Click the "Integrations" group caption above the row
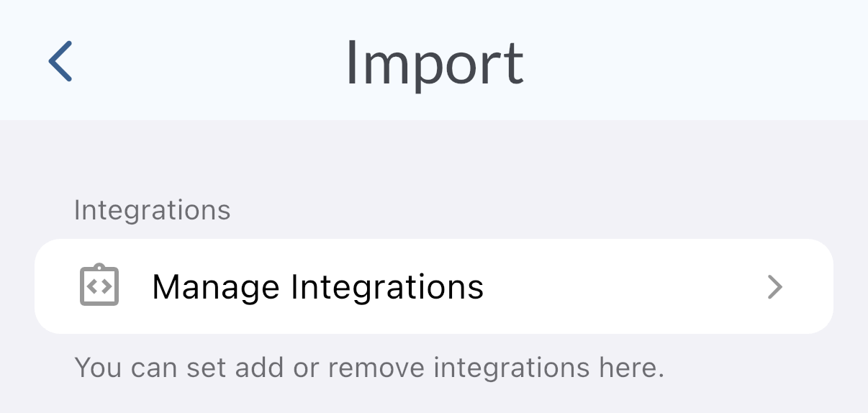Viewport: 868px width, 413px height. pyautogui.click(x=152, y=211)
